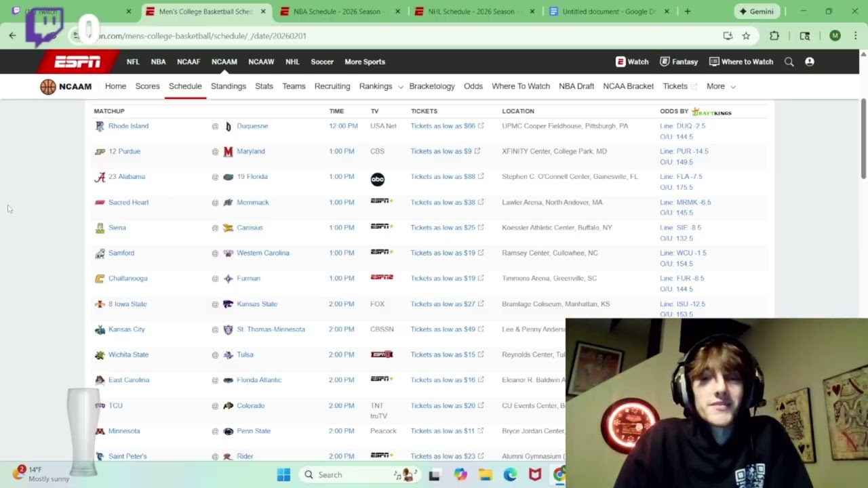Open File Explorer from the taskbar
Screen dimensions: 868x488
click(486, 474)
